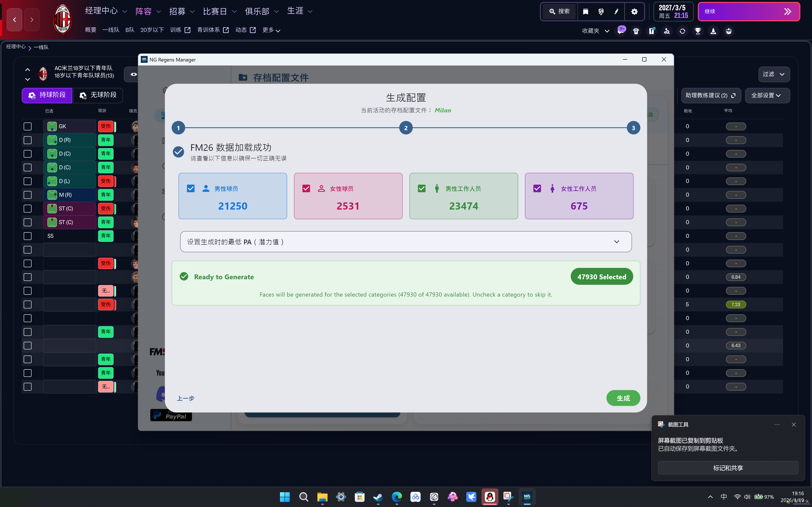812x507 pixels.
Task: Expand the 过滤 filter dropdown
Action: (x=774, y=74)
